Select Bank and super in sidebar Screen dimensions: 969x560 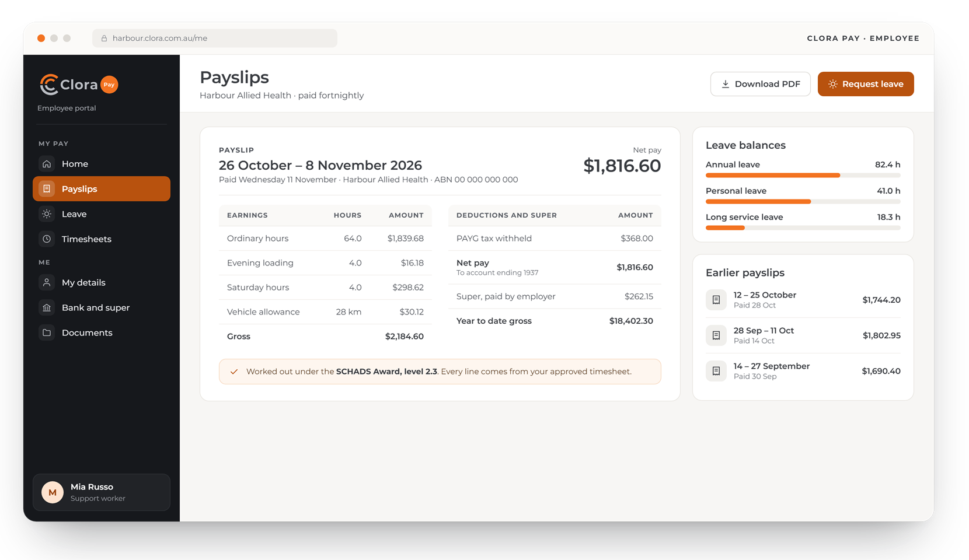(102, 307)
